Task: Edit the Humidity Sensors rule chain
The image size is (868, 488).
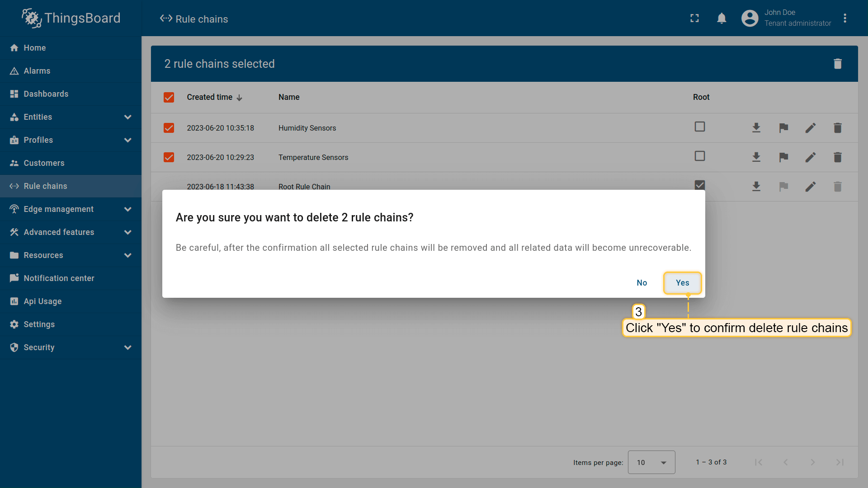Action: (810, 128)
